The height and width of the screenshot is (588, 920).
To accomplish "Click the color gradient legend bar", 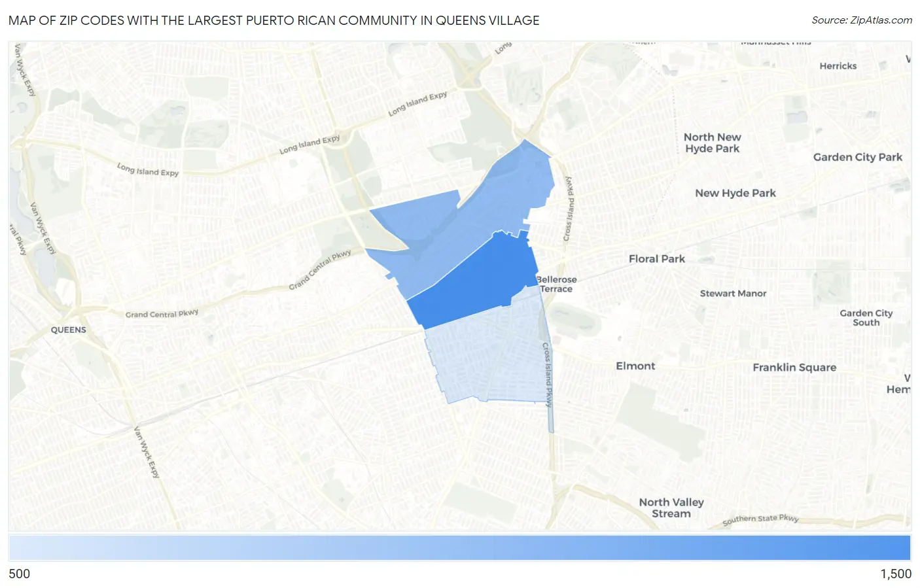I will click(x=459, y=547).
